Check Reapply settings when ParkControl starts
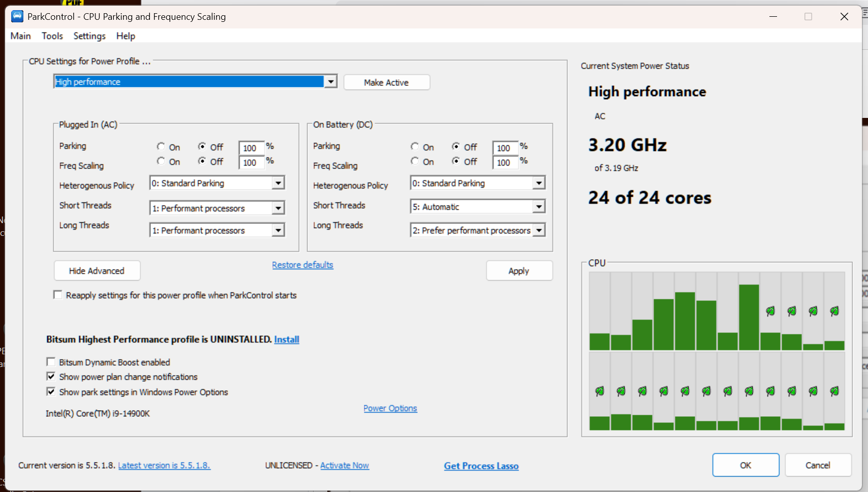Image resolution: width=868 pixels, height=492 pixels. 58,295
